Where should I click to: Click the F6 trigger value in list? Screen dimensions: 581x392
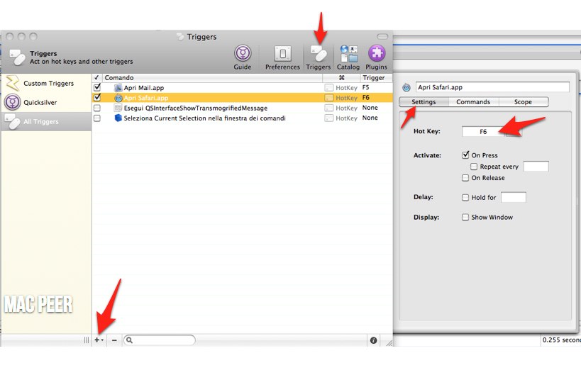click(x=366, y=97)
